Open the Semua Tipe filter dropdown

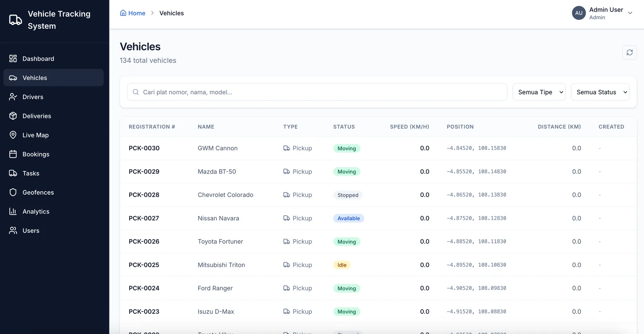[539, 92]
